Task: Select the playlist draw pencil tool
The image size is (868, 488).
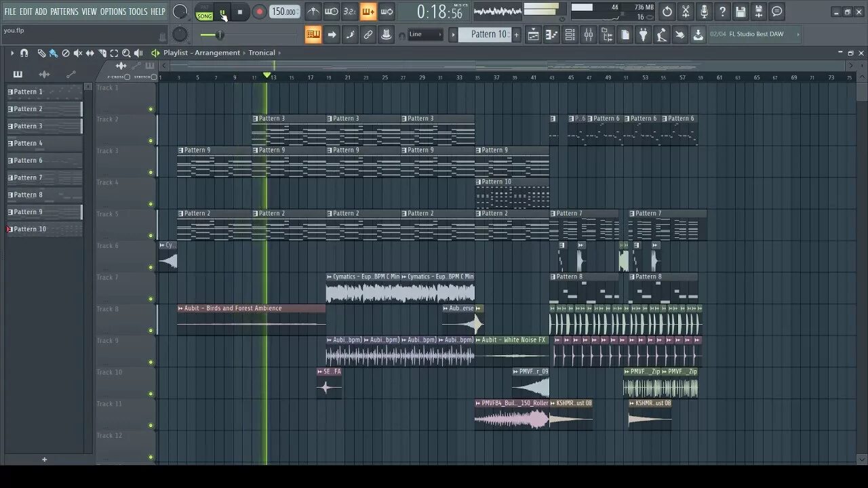Action: (41, 53)
